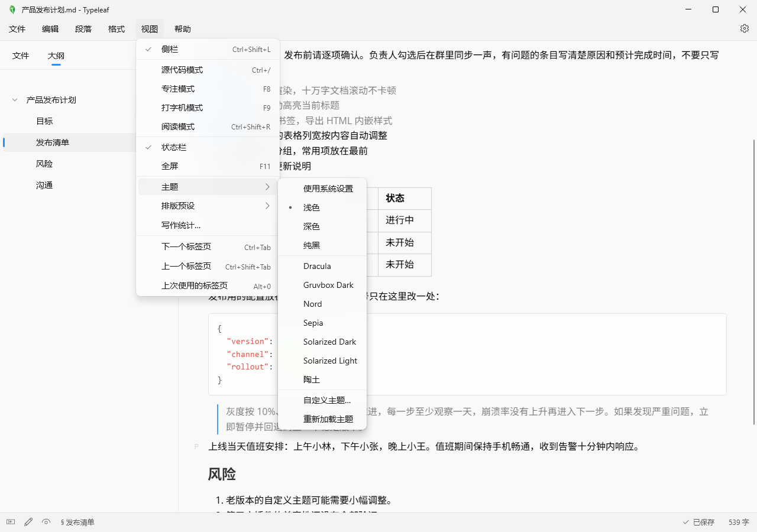Open 自定义主题... in the theme submenu
Image resolution: width=757 pixels, height=532 pixels.
322,400
